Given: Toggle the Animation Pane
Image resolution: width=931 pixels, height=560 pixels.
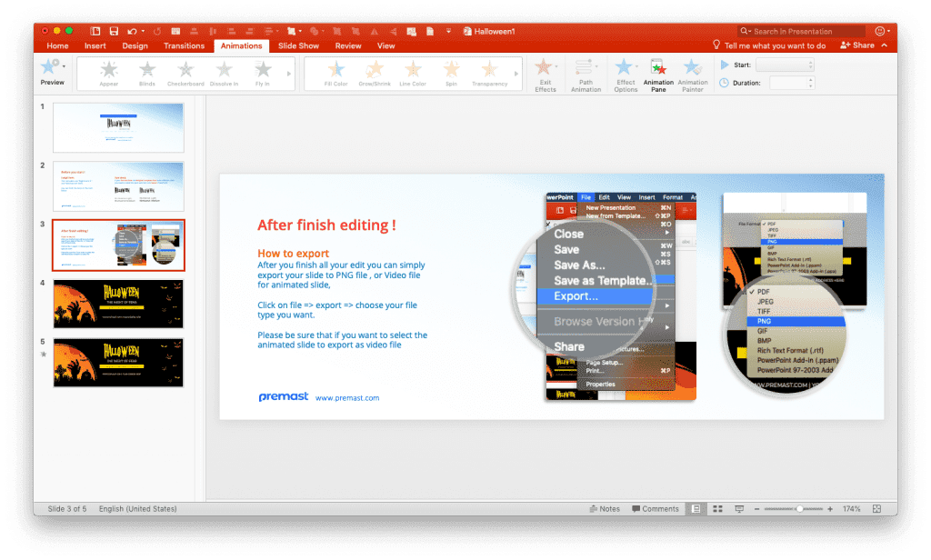Looking at the screenshot, I should 658,75.
